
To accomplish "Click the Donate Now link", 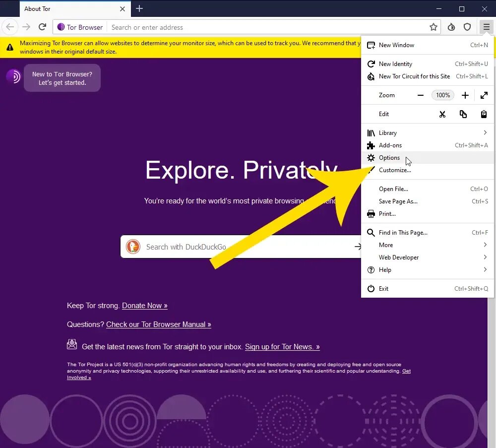I will click(x=144, y=306).
